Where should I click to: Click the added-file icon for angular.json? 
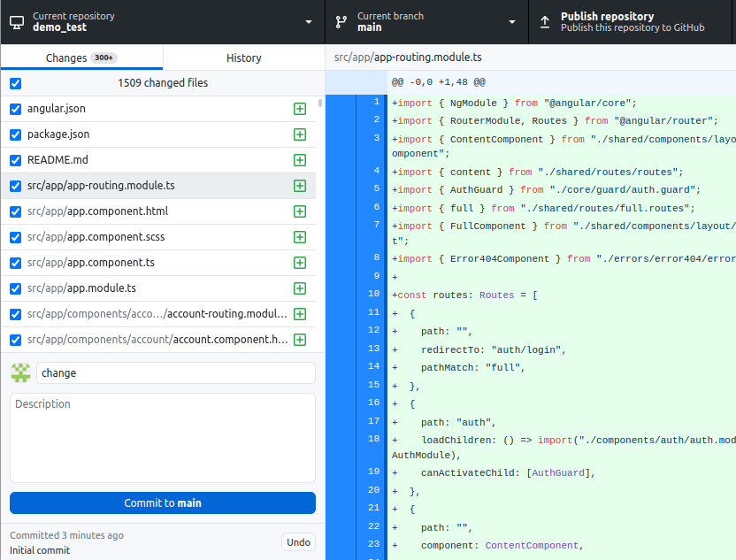pos(300,109)
